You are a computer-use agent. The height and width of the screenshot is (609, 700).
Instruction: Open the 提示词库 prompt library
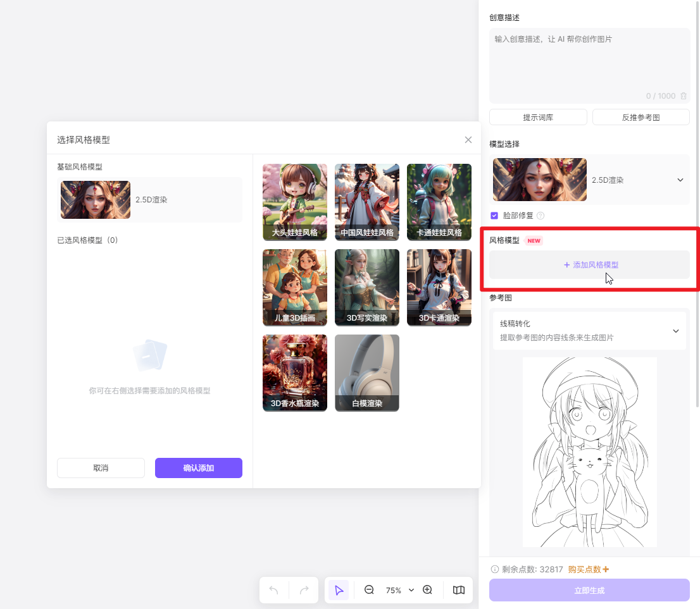[538, 118]
